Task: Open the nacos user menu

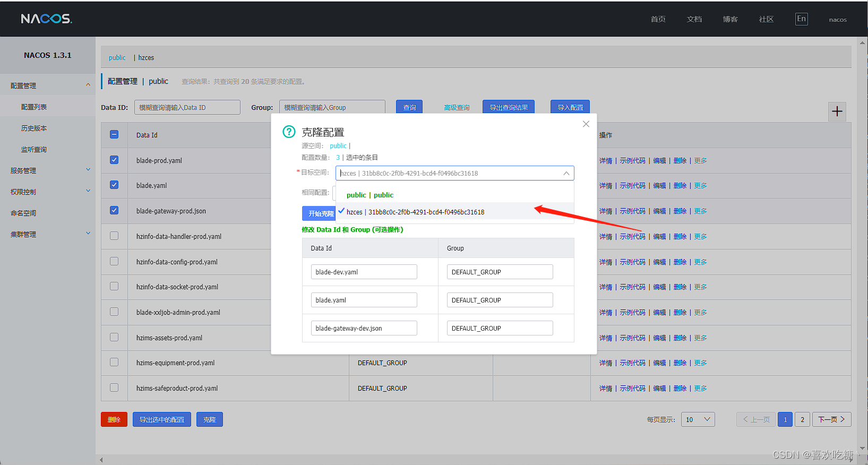Action: coord(838,20)
